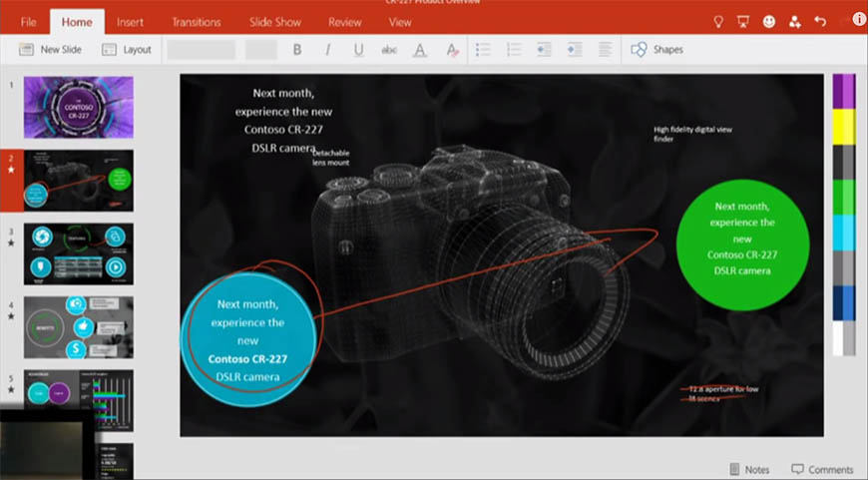Select slide 2 camera thumbnail
Viewport: 868px width, 480px height.
point(79,181)
